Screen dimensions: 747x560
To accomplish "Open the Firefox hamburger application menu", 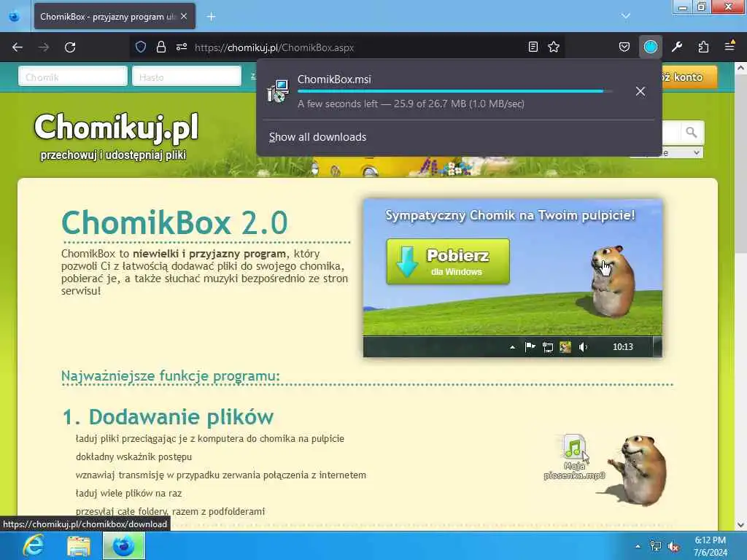I will click(x=729, y=46).
